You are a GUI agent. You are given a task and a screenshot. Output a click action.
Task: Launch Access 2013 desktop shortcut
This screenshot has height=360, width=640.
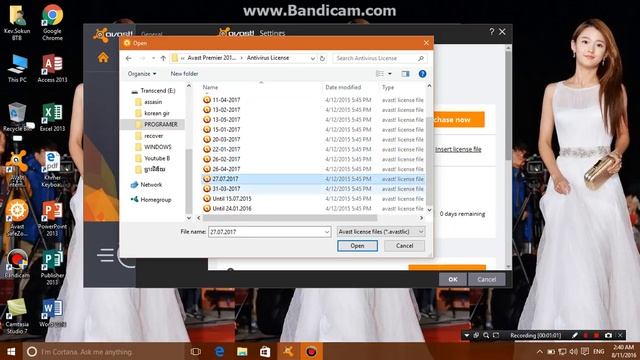[x=52, y=68]
